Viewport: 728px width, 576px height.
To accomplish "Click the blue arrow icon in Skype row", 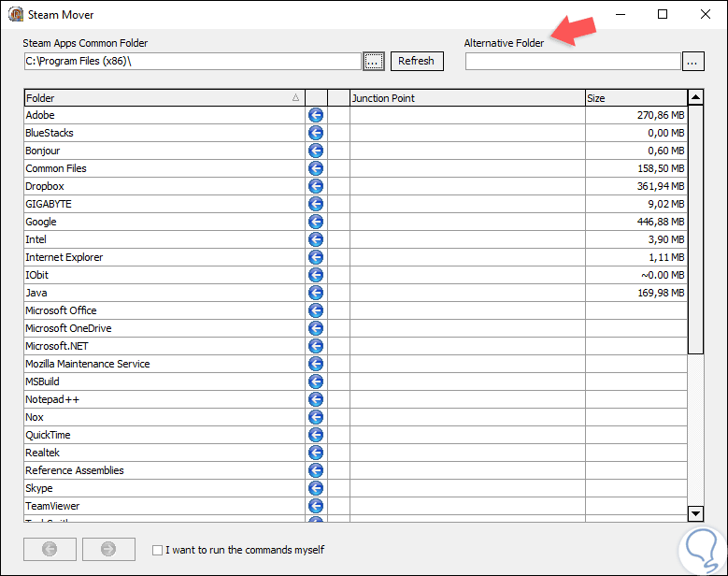I will 316,488.
